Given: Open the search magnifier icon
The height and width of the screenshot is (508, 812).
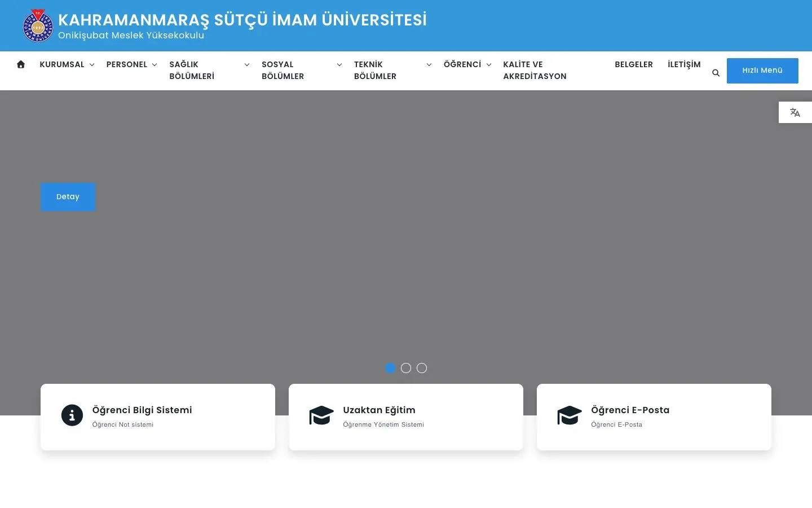Looking at the screenshot, I should (716, 73).
